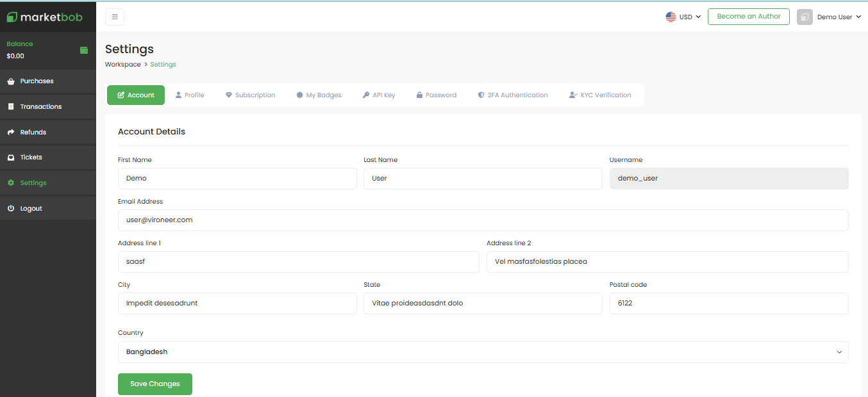
Task: Follow the Workspace breadcrumb link
Action: [x=122, y=65]
